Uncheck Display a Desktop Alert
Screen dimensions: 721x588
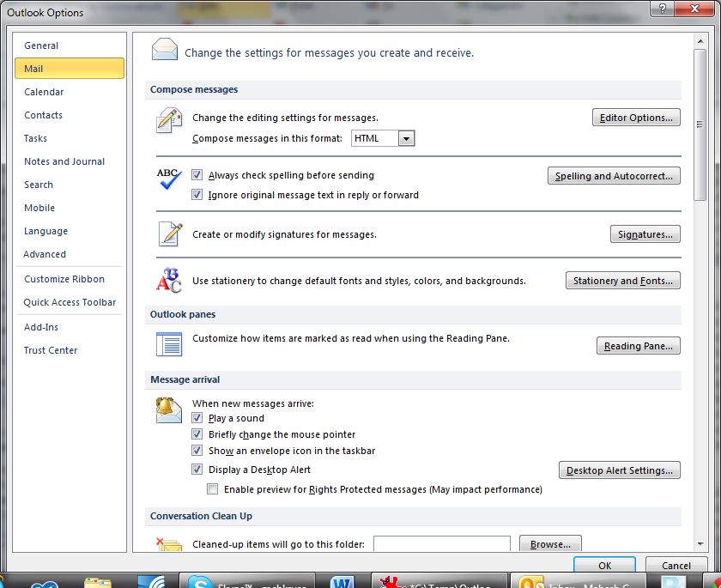[197, 469]
